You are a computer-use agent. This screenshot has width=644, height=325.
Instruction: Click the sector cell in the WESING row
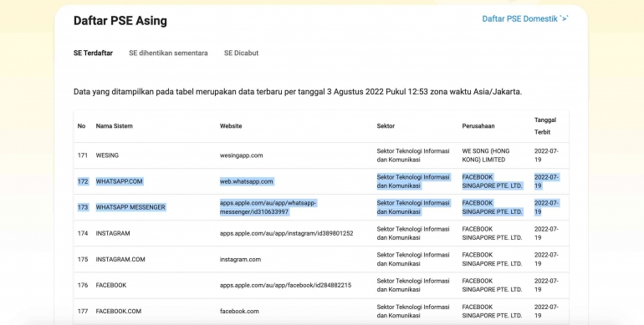tap(413, 155)
